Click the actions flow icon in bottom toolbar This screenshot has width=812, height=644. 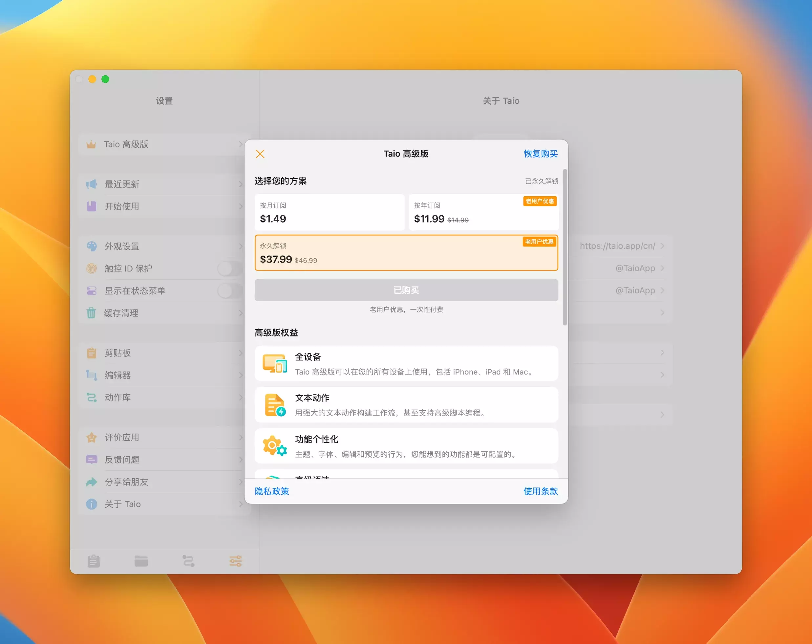[188, 561]
